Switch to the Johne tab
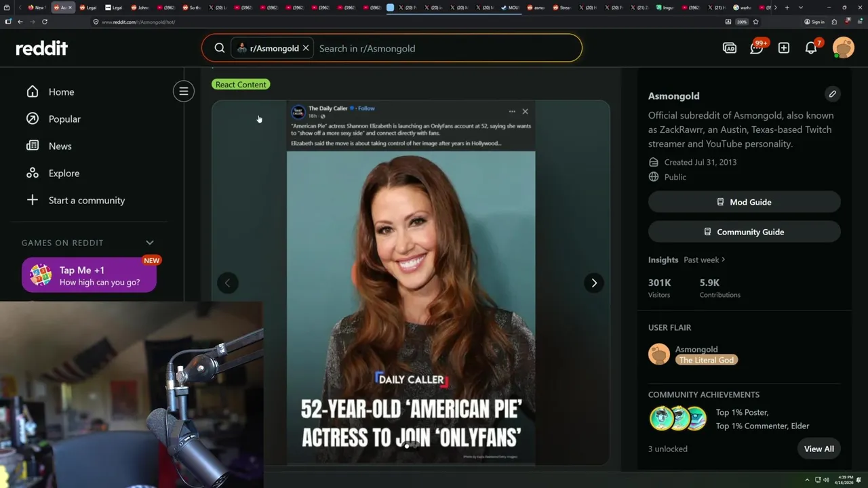The width and height of the screenshot is (868, 488). 140,7
